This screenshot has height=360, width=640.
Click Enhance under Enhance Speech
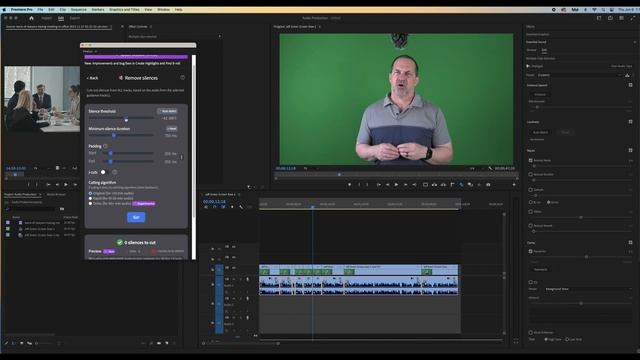click(540, 94)
